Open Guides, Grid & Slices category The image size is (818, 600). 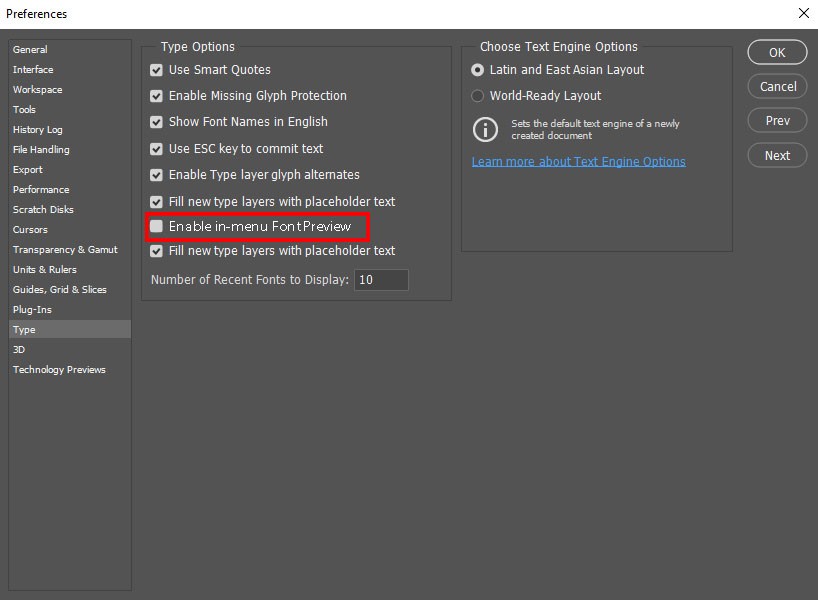point(69,290)
